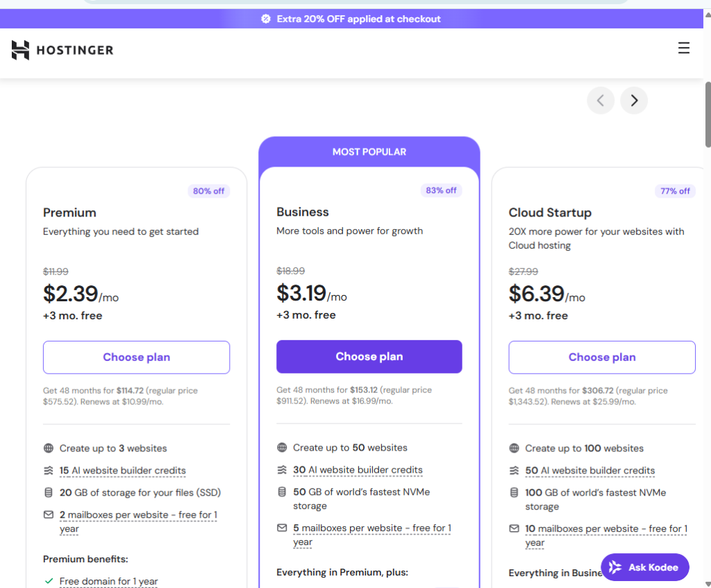Click the discount badge icon in banner
Image resolution: width=711 pixels, height=588 pixels.
[266, 19]
